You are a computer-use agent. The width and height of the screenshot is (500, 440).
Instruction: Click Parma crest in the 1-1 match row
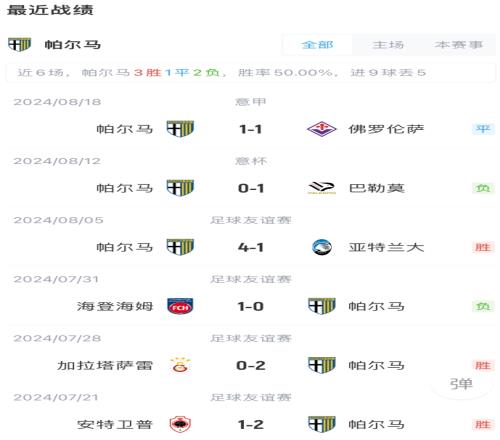click(180, 129)
